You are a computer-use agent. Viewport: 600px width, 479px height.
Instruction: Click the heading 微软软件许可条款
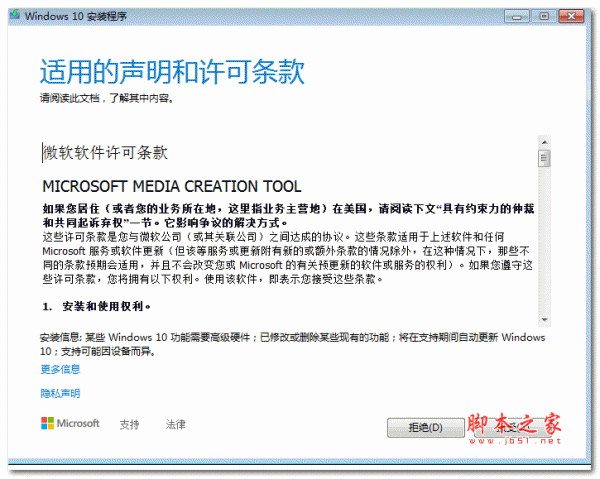[x=105, y=152]
